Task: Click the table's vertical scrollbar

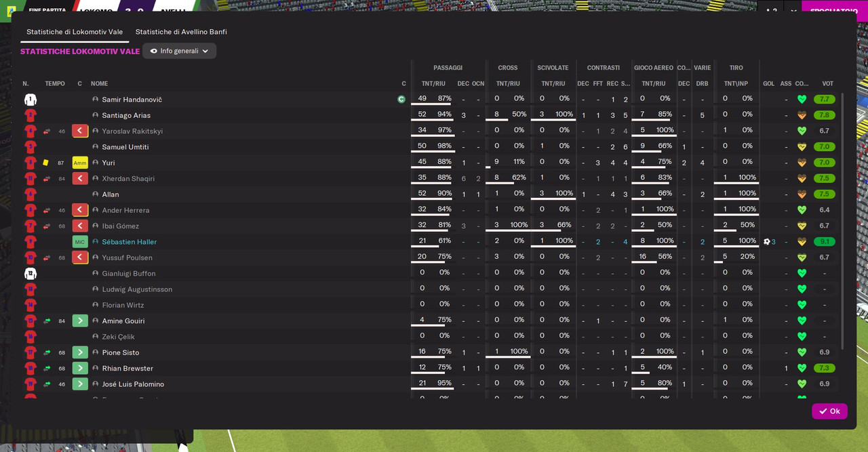Action: [843, 222]
